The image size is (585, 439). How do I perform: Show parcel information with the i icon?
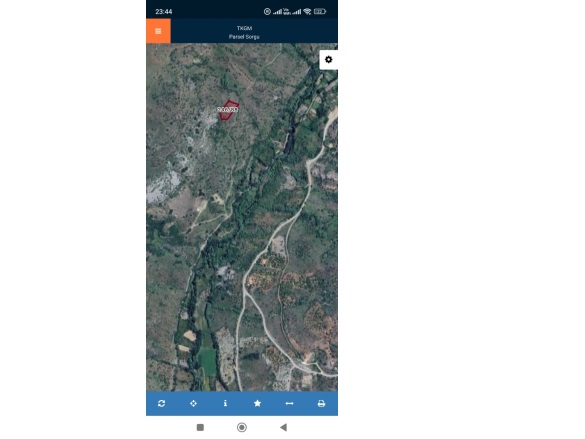pos(225,403)
